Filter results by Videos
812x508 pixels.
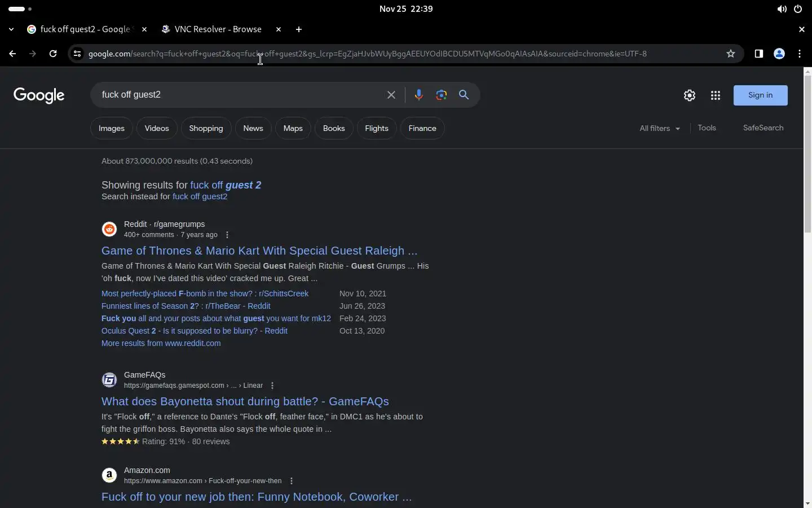[x=157, y=129]
